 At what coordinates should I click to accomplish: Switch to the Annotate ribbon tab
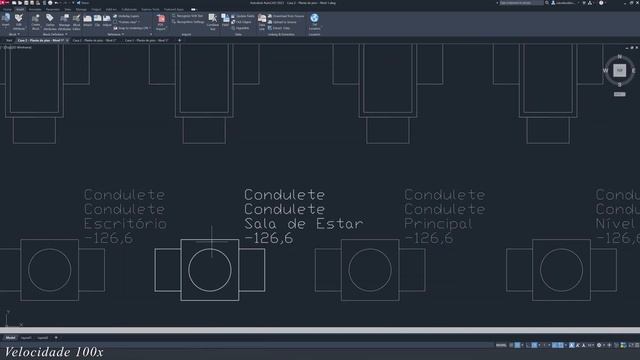(35, 9)
